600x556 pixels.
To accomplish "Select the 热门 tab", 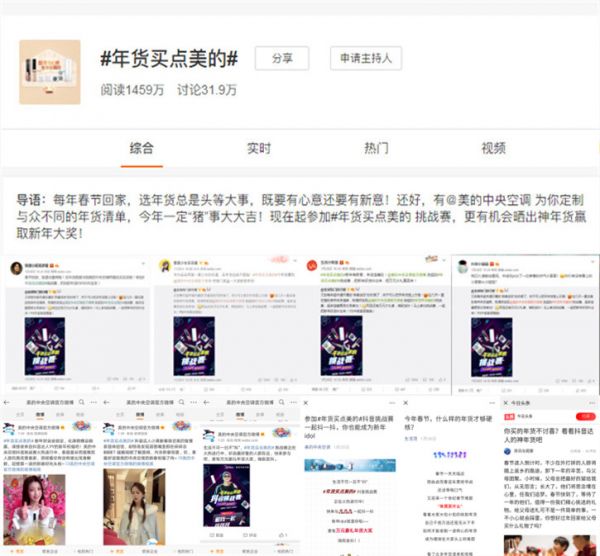I will (376, 148).
